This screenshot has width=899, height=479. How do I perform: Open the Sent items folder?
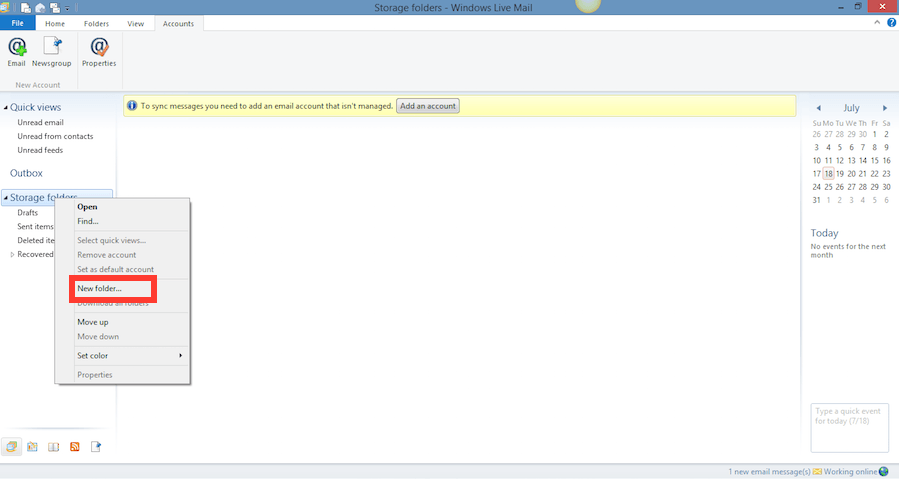(36, 226)
